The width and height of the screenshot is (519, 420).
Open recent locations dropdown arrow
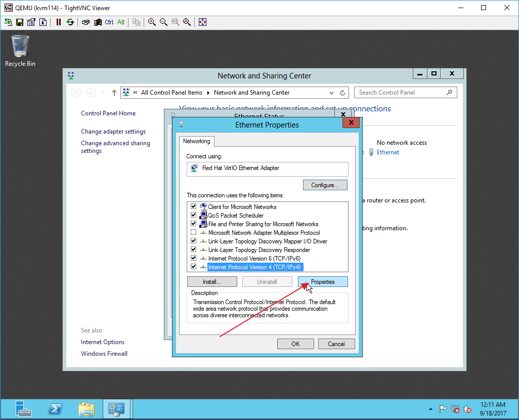[x=103, y=93]
